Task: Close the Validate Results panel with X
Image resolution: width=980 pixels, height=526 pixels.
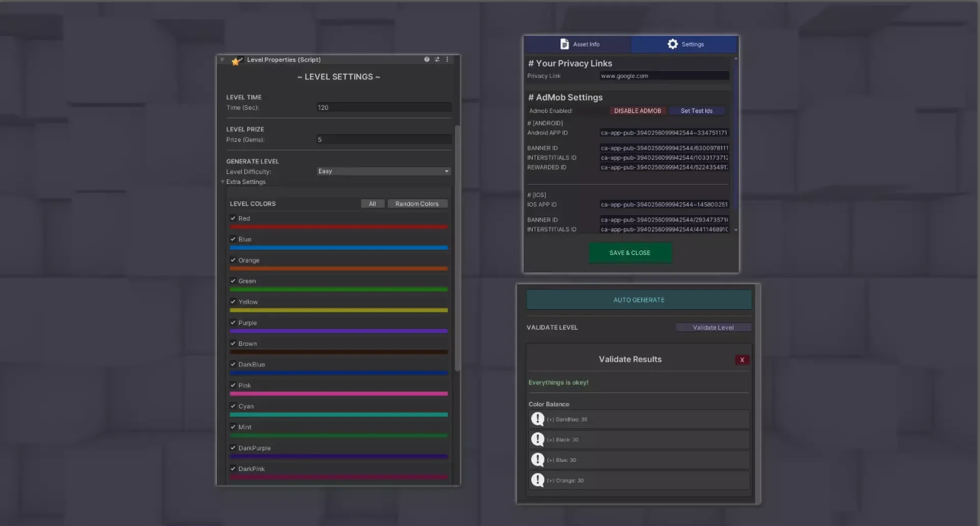Action: tap(742, 360)
